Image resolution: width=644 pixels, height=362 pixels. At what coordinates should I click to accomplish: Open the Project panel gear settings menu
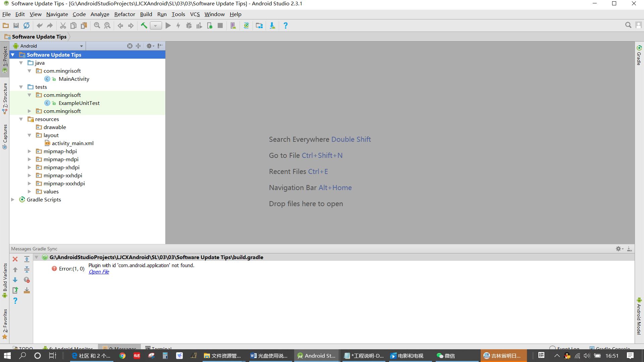[150, 46]
